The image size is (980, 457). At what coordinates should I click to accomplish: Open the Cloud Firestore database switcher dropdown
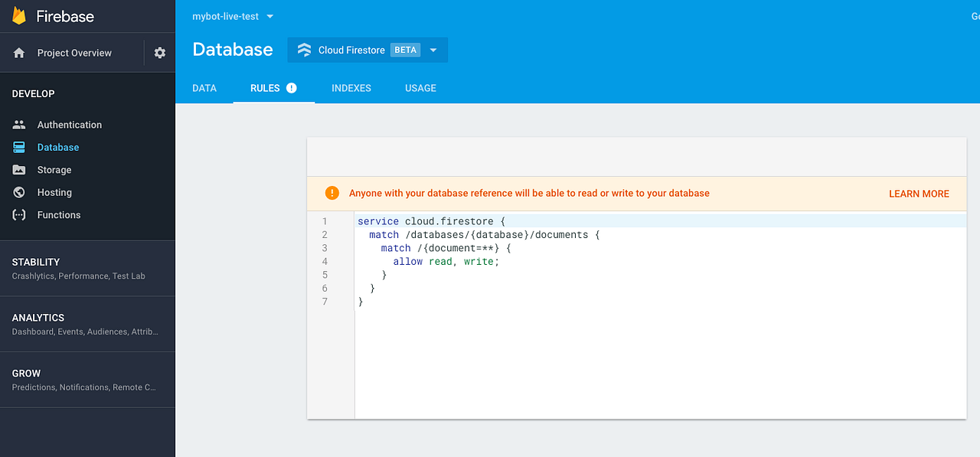pyautogui.click(x=367, y=49)
